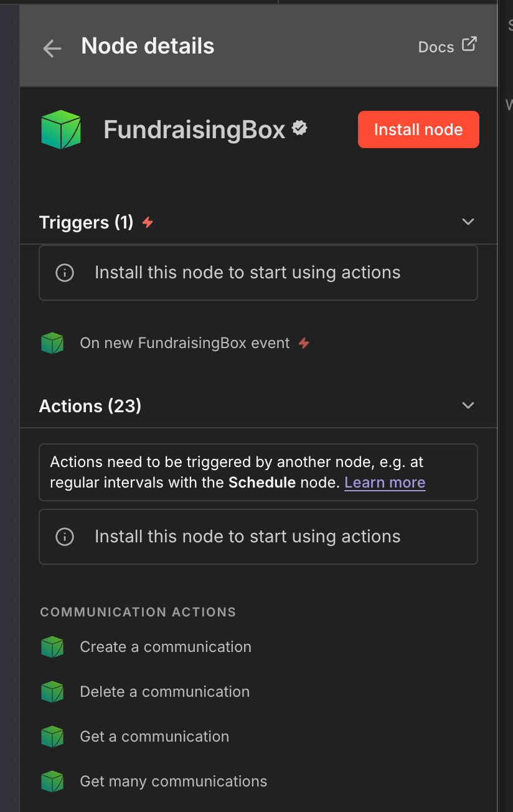Click the Actions (23) section header
513x812 pixels.
pyautogui.click(x=90, y=406)
